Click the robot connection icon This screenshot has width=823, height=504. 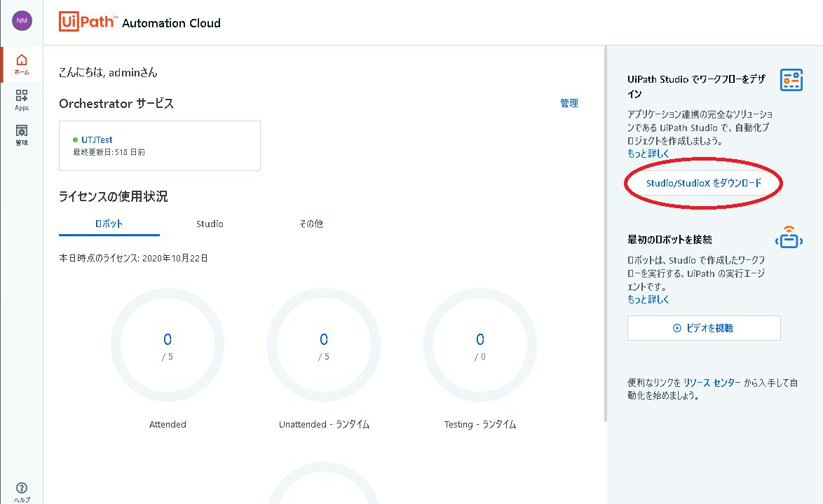coord(789,237)
